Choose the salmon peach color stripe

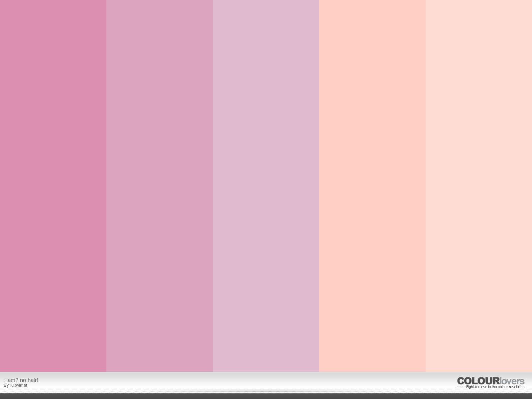point(372,186)
